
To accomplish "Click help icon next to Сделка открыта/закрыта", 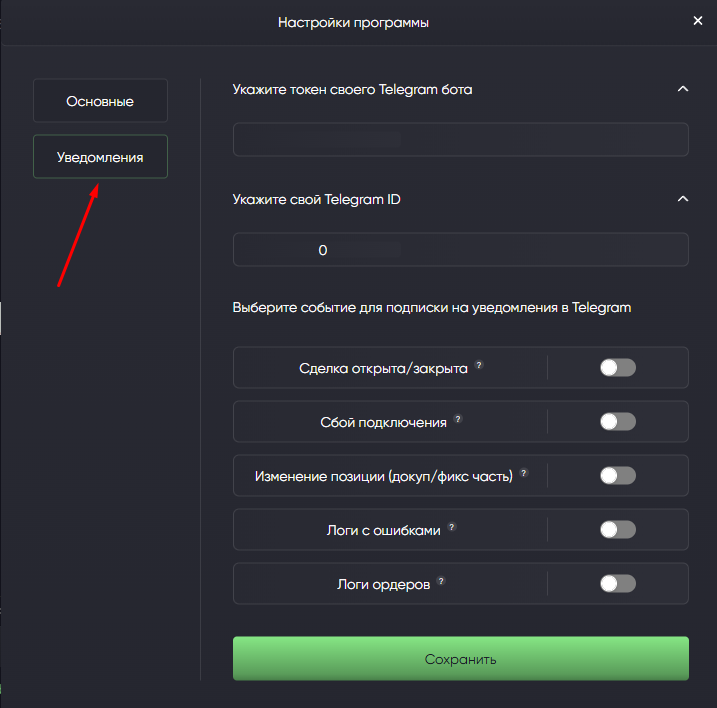I will (479, 366).
